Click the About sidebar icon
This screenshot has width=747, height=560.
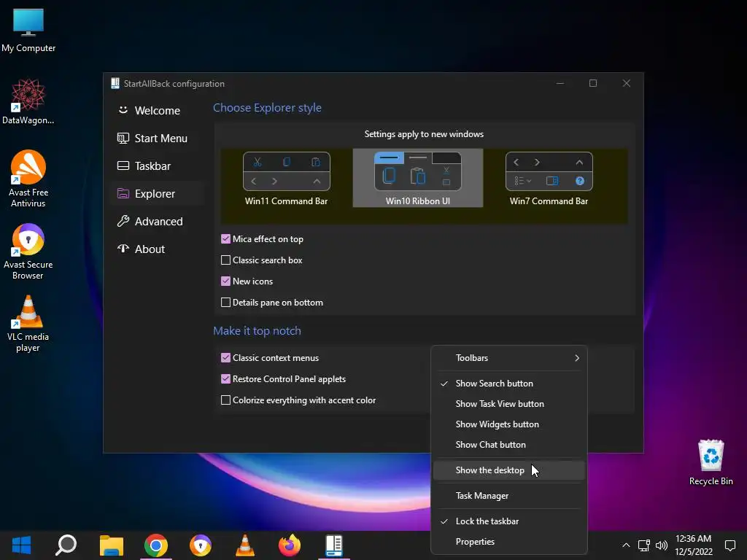point(123,249)
